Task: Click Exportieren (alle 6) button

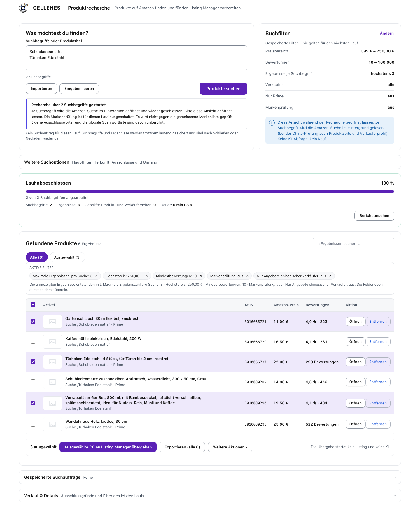Action: 182,447
